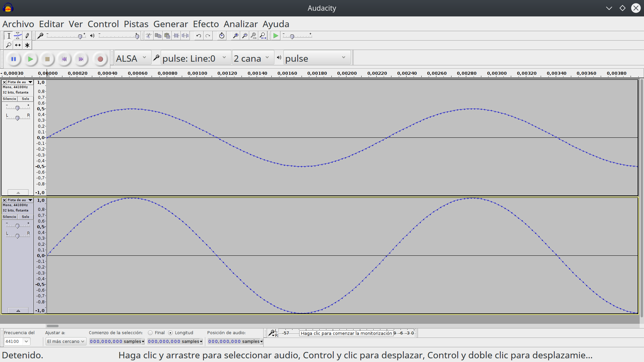Undo the last action

click(199, 36)
